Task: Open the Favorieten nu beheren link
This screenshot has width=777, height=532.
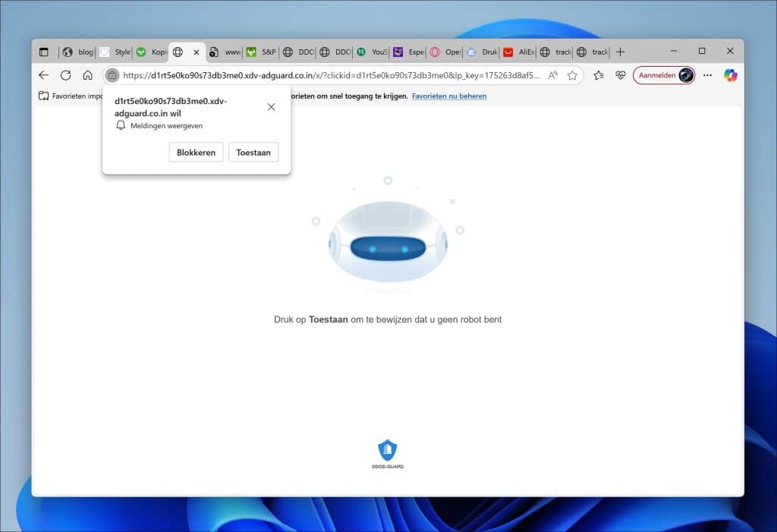Action: [x=448, y=96]
